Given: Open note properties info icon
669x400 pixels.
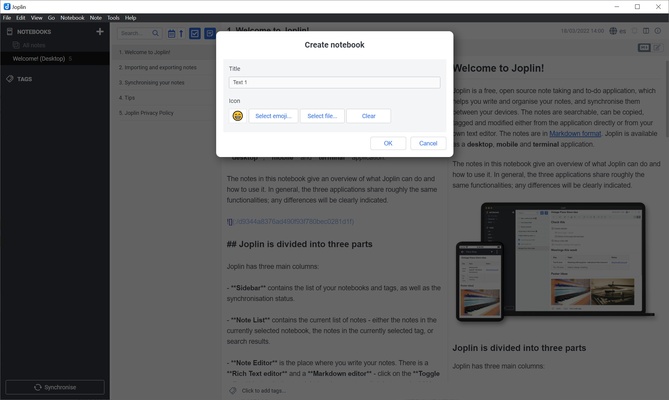Looking at the screenshot, I should 657,31.
